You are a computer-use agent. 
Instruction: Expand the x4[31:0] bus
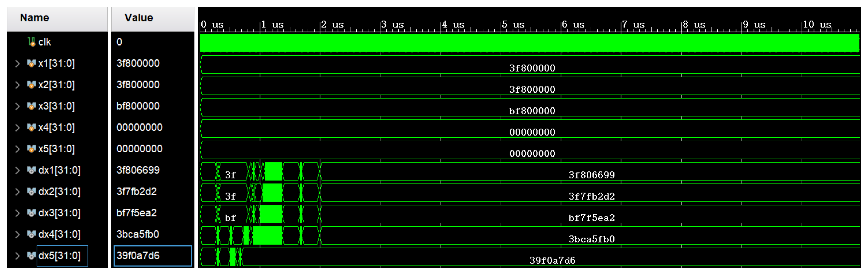(17, 127)
